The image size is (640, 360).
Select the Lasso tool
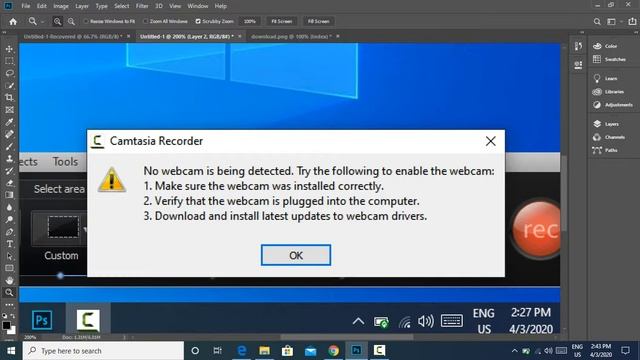(x=9, y=73)
